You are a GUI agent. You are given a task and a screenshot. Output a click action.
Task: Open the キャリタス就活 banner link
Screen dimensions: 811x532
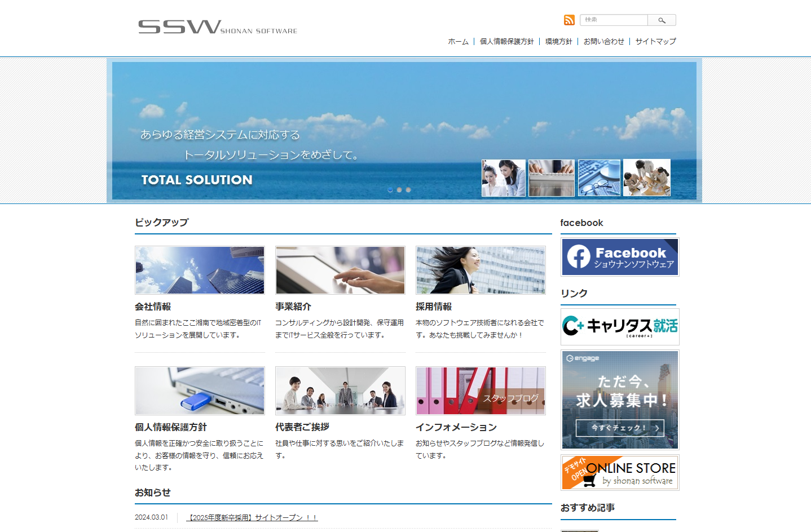point(619,327)
